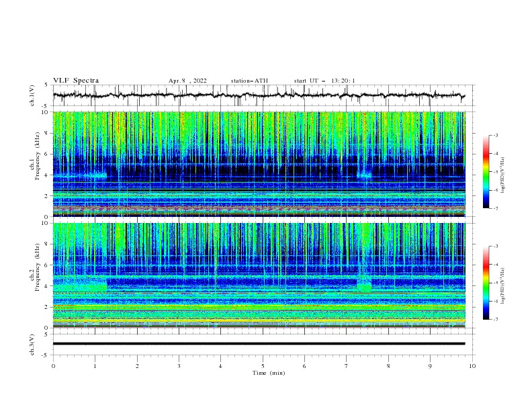Click the upper color bar legend
Screen dimensions: 532x411
(486, 172)
